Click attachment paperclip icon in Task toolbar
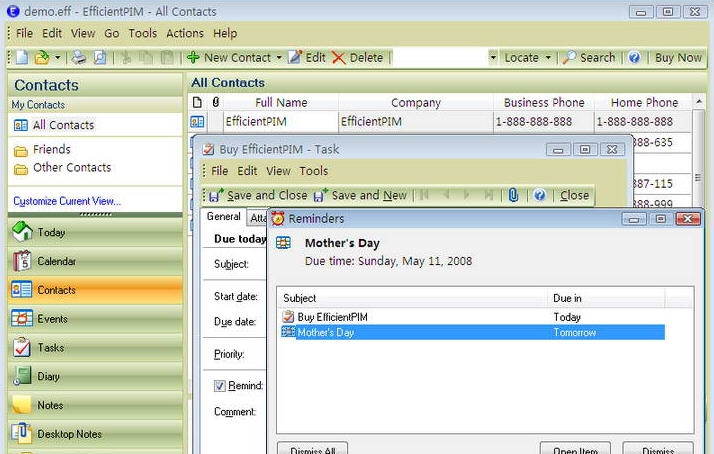Viewport: 714px width, 454px height. pos(514,196)
